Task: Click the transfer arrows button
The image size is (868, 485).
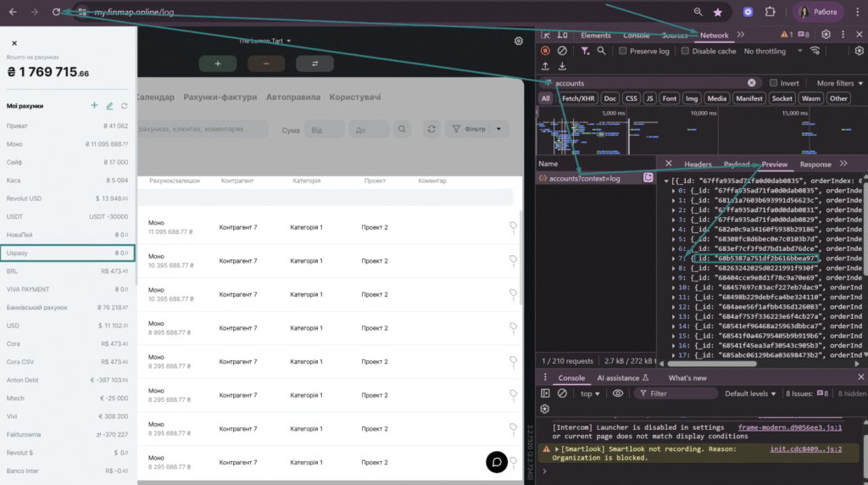Action: pyautogui.click(x=314, y=64)
